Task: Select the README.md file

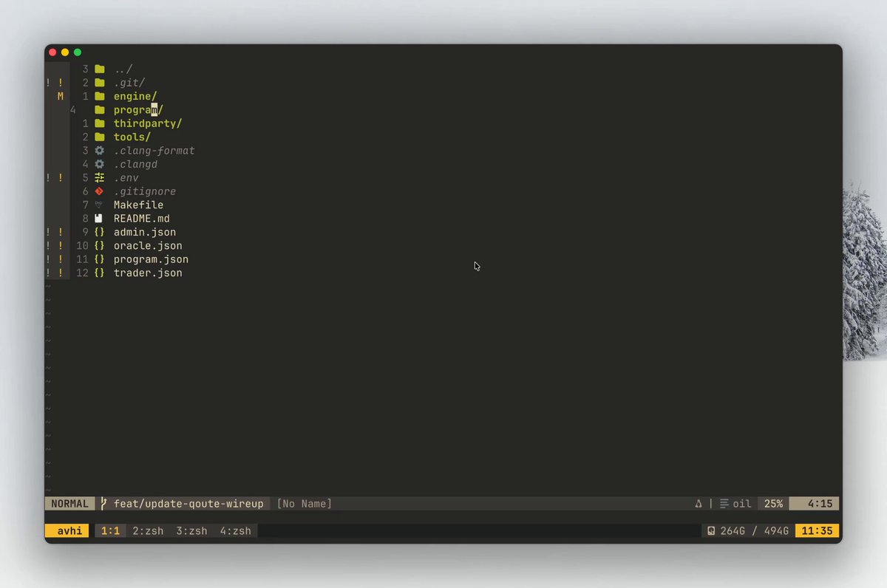Action: pyautogui.click(x=142, y=219)
